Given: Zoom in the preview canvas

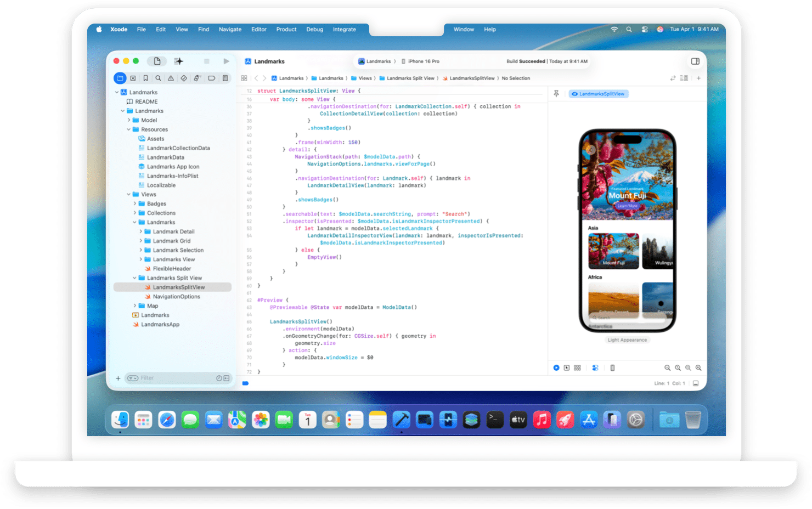Looking at the screenshot, I should click(x=698, y=368).
